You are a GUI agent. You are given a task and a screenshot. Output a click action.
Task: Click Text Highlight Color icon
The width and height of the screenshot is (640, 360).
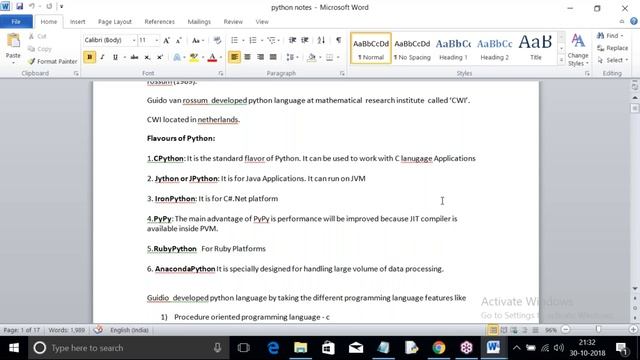[x=194, y=57]
